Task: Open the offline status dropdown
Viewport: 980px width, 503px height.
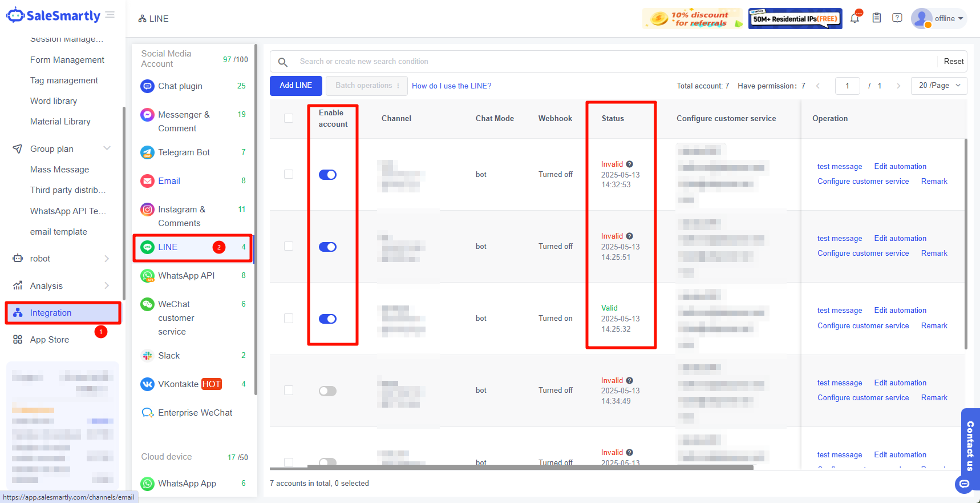Action: tap(949, 18)
